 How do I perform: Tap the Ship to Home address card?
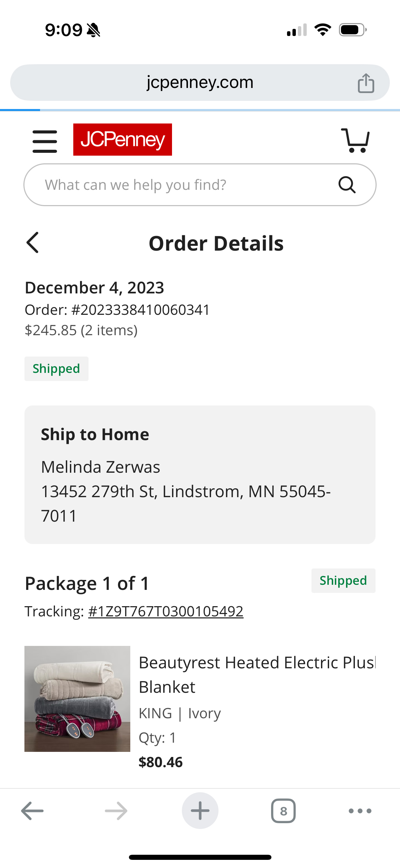pos(200,474)
